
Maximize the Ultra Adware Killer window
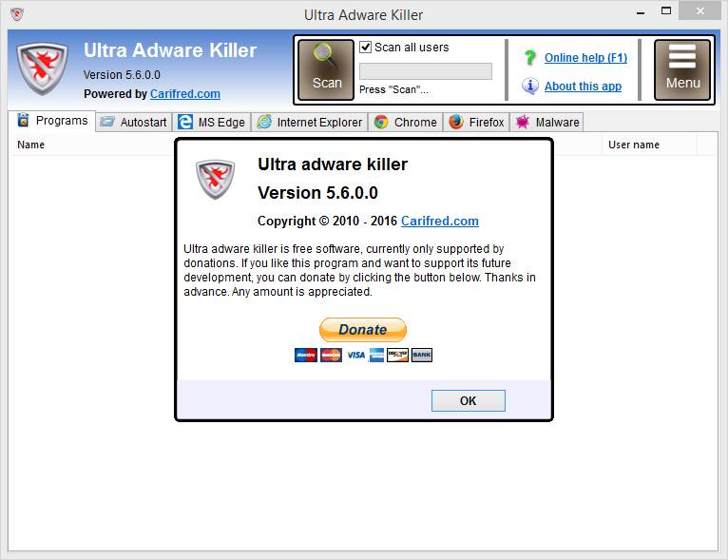[x=666, y=10]
